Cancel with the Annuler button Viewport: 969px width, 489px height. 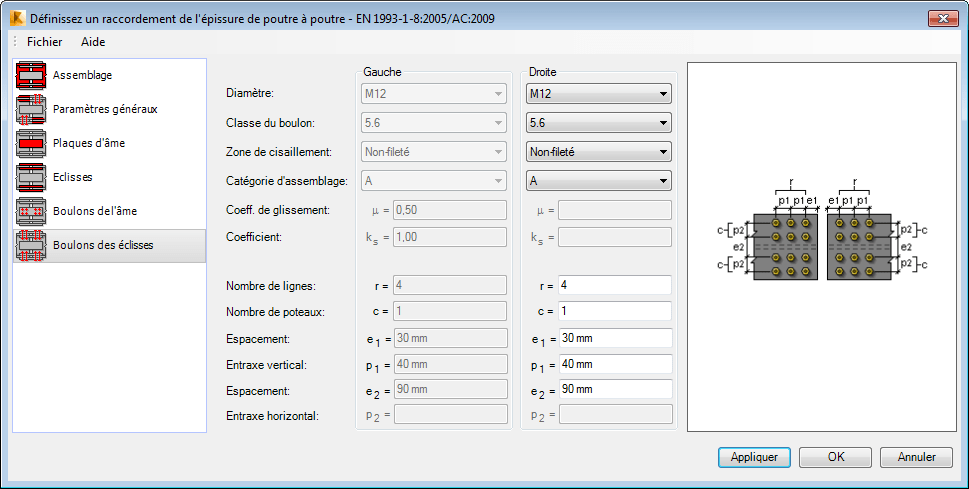tap(916, 457)
